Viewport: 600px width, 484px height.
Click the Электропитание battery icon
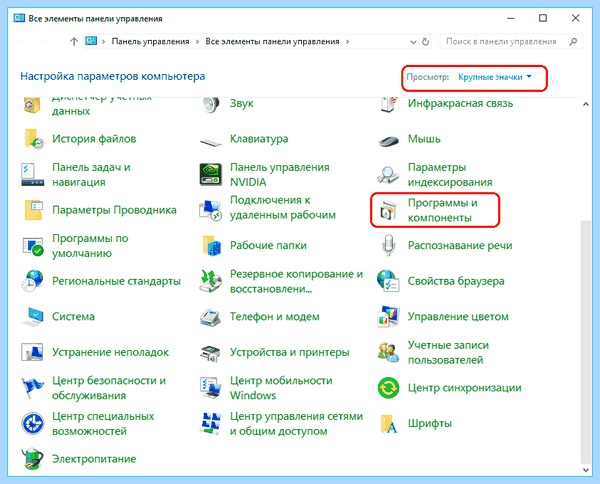tap(33, 458)
